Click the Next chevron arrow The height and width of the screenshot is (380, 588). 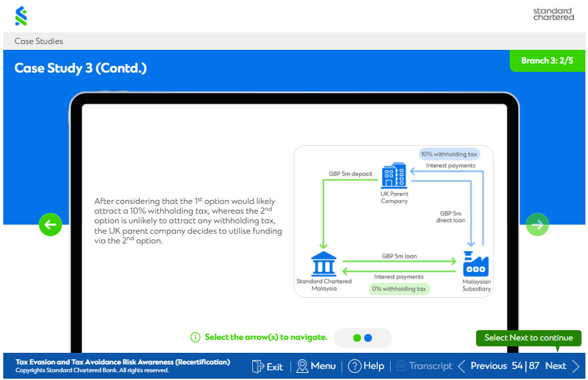[x=576, y=366]
